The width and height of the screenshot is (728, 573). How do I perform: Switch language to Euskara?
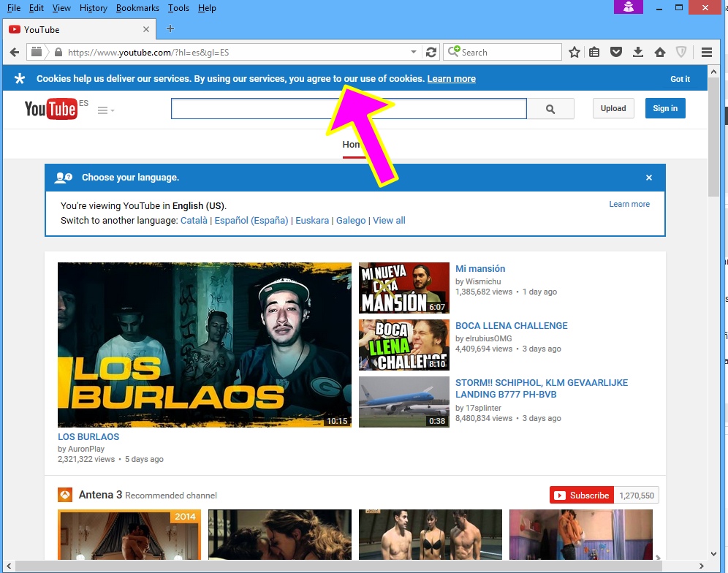click(312, 221)
